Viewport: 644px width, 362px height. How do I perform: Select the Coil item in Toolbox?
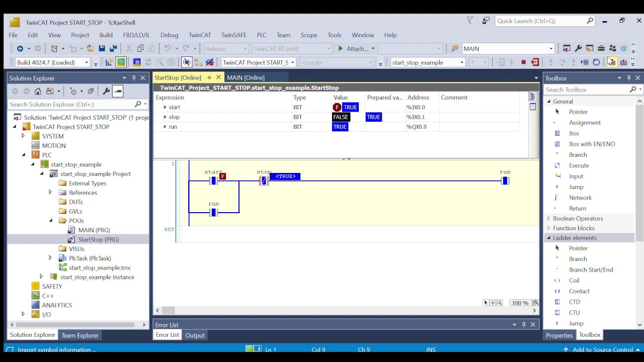click(x=574, y=281)
